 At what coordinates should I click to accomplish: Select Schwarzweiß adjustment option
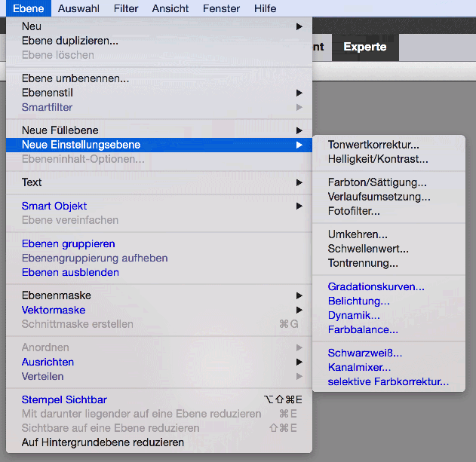364,353
